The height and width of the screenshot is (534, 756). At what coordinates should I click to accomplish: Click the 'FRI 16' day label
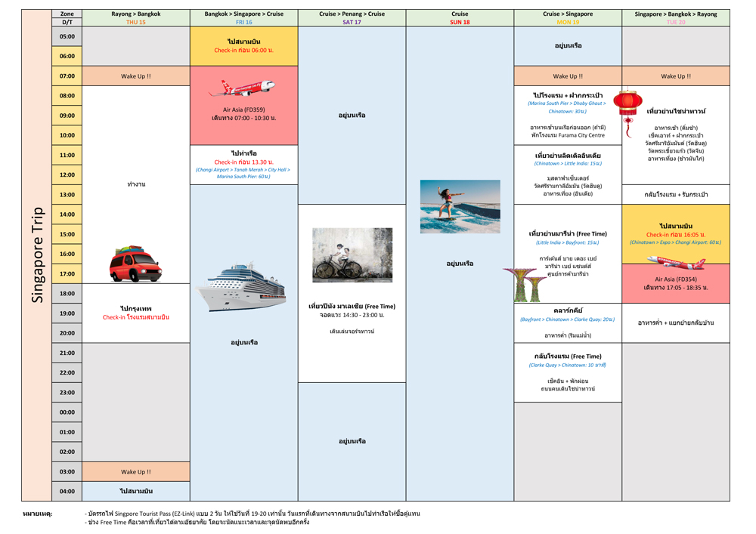(244, 22)
